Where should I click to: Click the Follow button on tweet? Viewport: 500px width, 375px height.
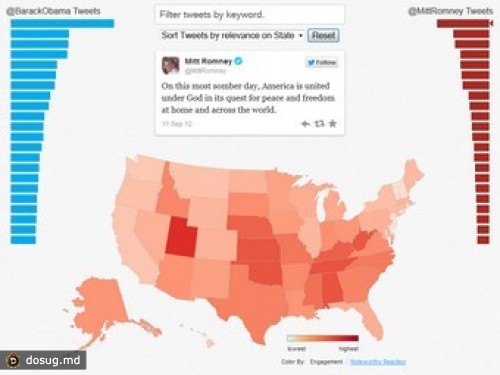coord(322,63)
